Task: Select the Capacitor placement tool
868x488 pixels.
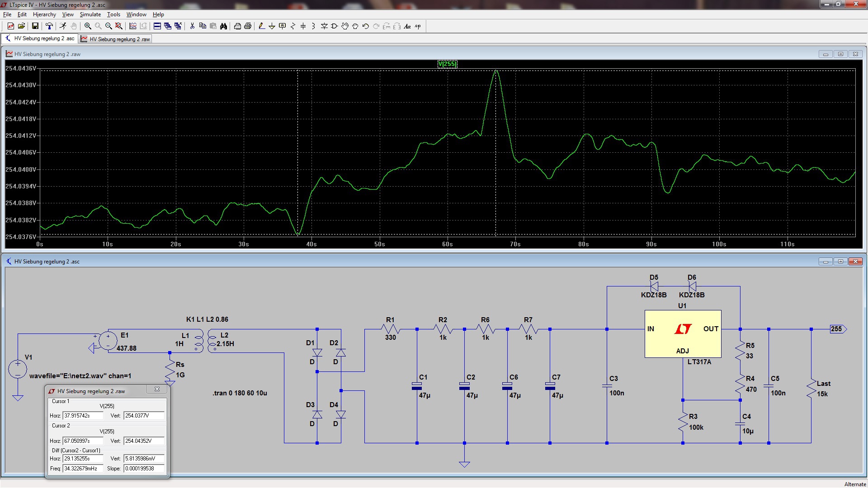Action: (303, 26)
